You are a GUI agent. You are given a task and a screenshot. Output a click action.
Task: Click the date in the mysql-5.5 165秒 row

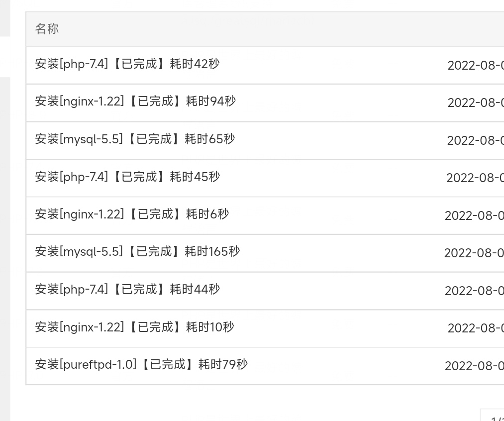click(474, 253)
